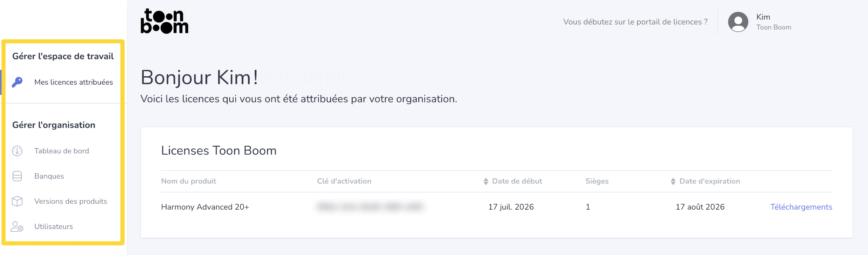Click the Banques database icon

(17, 176)
